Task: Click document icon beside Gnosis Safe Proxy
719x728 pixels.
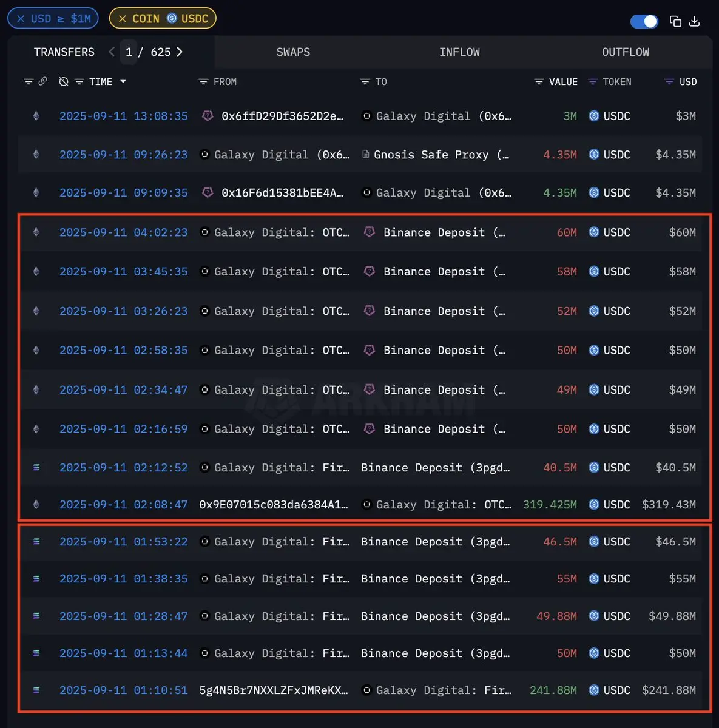Action: tap(365, 154)
